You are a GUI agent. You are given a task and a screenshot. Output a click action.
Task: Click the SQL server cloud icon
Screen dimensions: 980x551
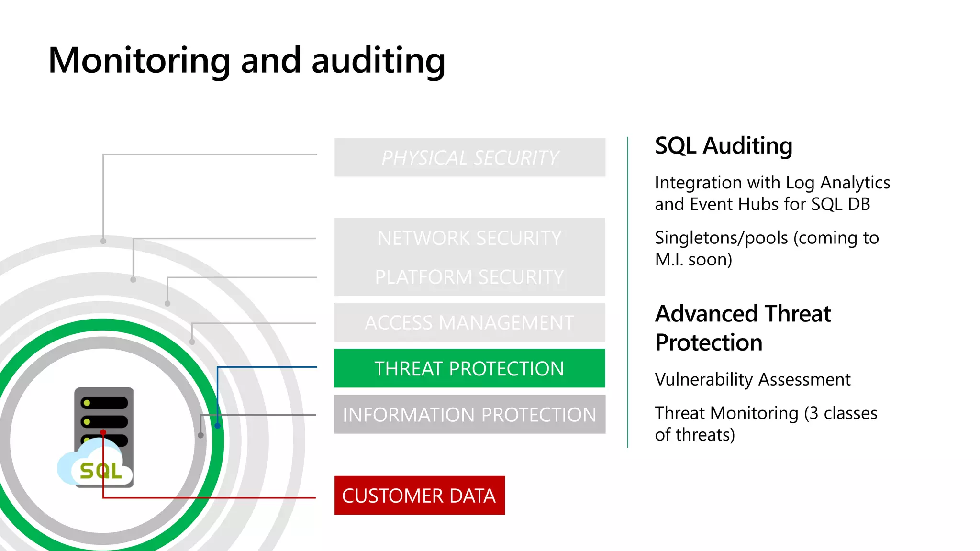click(96, 437)
